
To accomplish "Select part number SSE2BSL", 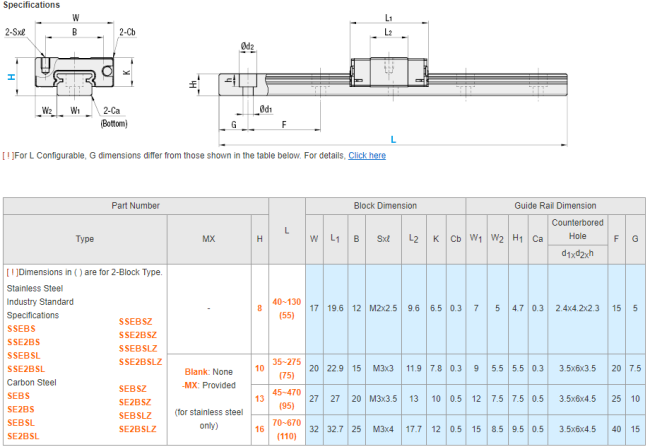I will 26,369.
